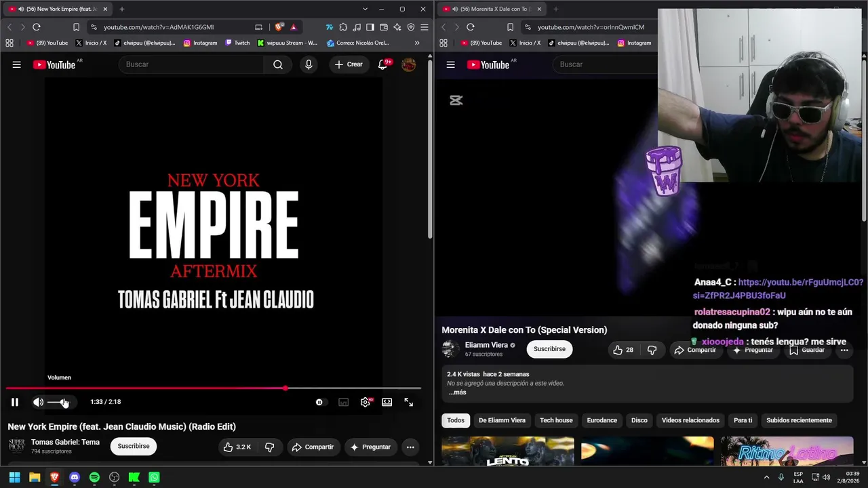868x488 pixels.
Task: Open more actions menu under left video
Action: [410, 447]
